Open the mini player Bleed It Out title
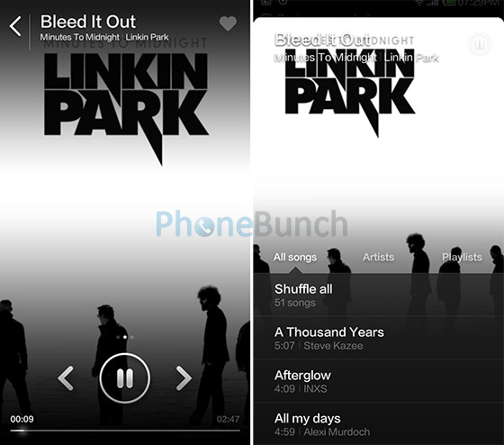The height and width of the screenshot is (445, 504). (322, 40)
